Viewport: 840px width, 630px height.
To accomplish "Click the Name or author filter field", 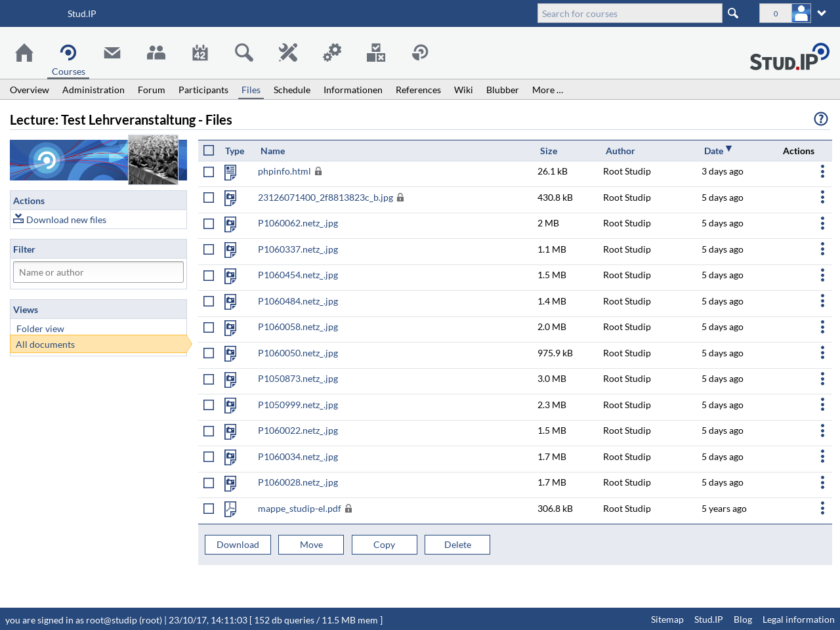I will click(x=98, y=272).
